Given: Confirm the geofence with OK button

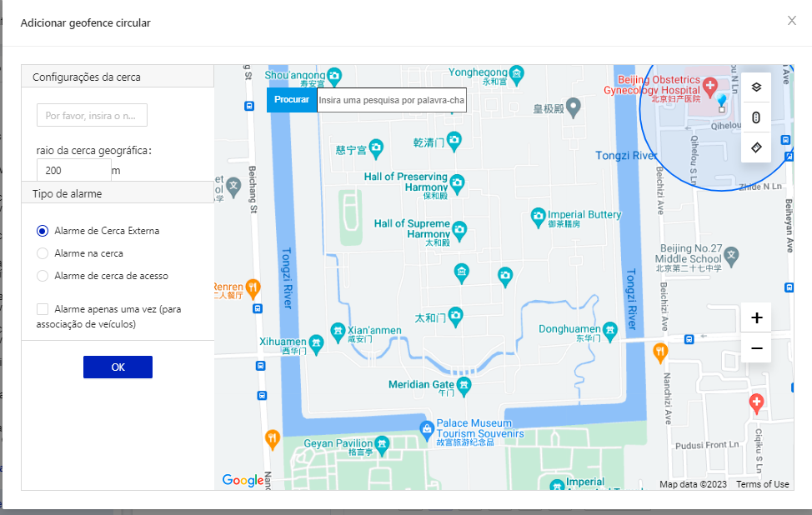Looking at the screenshot, I should pyautogui.click(x=118, y=367).
